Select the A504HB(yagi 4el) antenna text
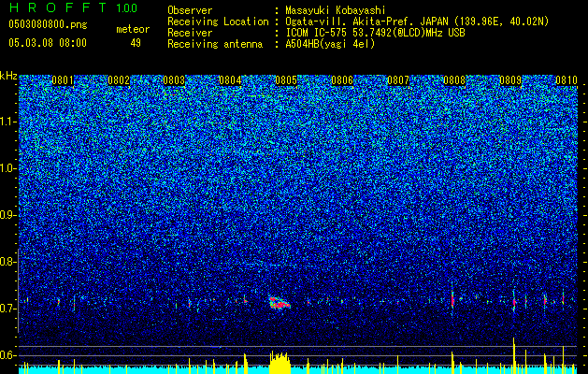The width and height of the screenshot is (588, 374). coord(330,44)
